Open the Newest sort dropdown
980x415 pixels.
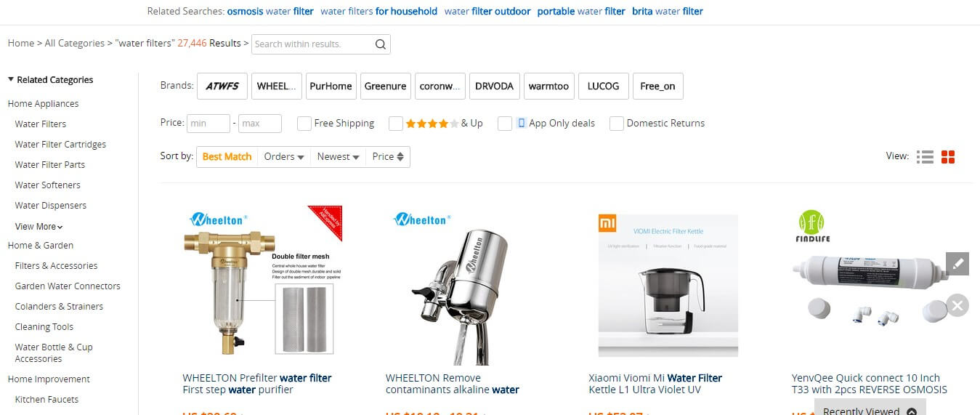pos(339,157)
